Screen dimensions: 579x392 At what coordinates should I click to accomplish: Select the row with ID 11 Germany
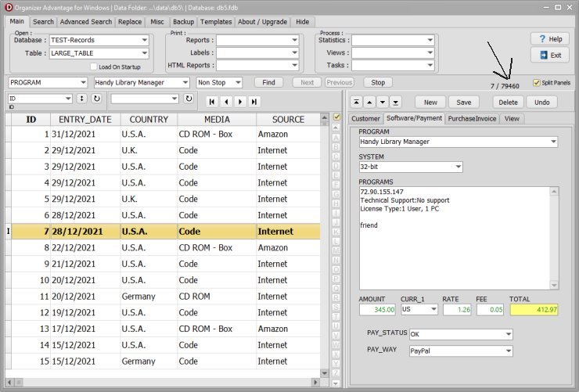click(163, 297)
